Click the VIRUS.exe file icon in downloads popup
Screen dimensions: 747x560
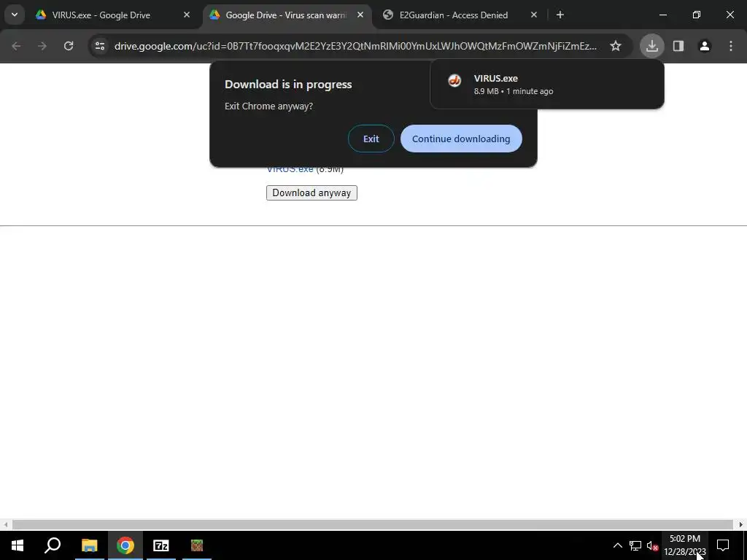[x=454, y=80]
